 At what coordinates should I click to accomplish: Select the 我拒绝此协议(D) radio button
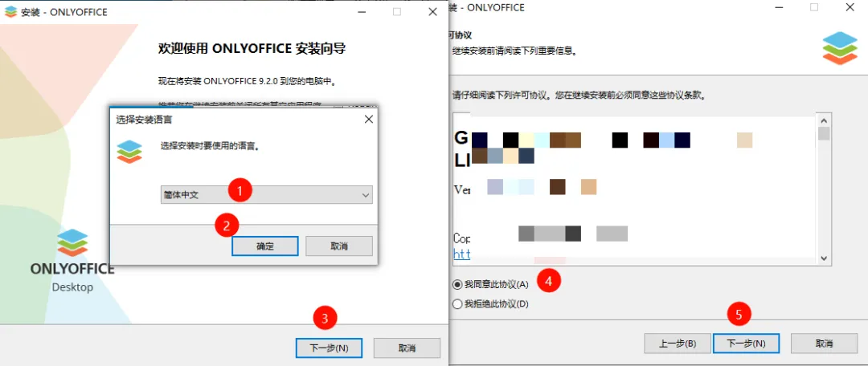click(457, 303)
